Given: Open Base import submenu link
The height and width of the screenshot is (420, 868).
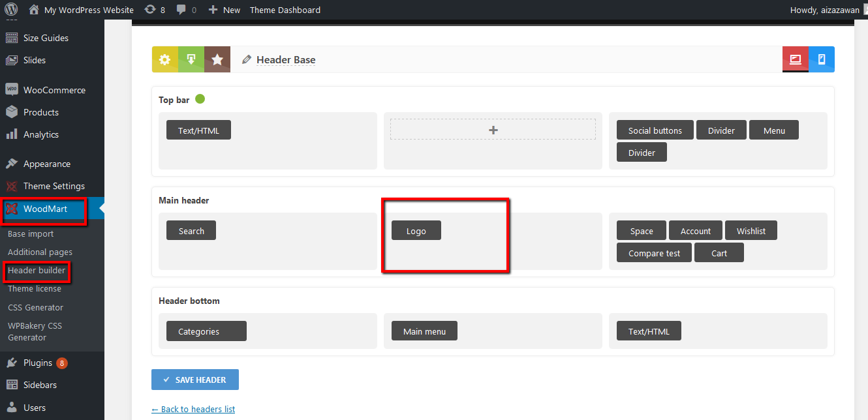Looking at the screenshot, I should (x=31, y=233).
